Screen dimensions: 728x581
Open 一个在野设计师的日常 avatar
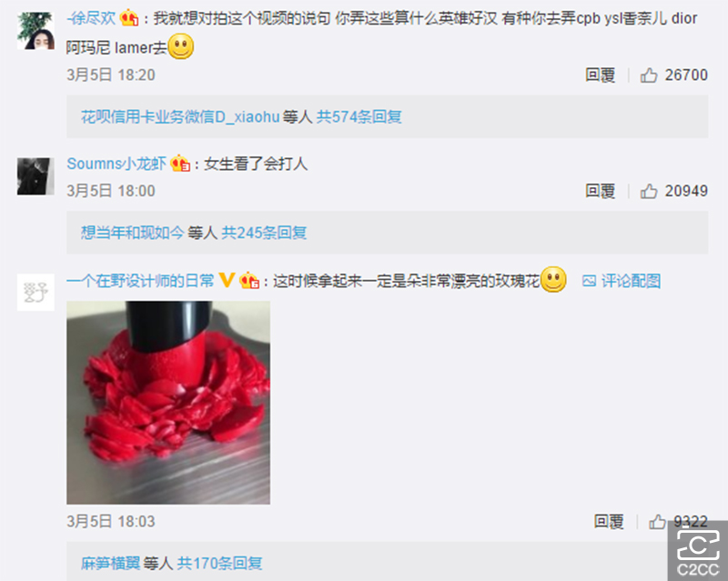(35, 292)
